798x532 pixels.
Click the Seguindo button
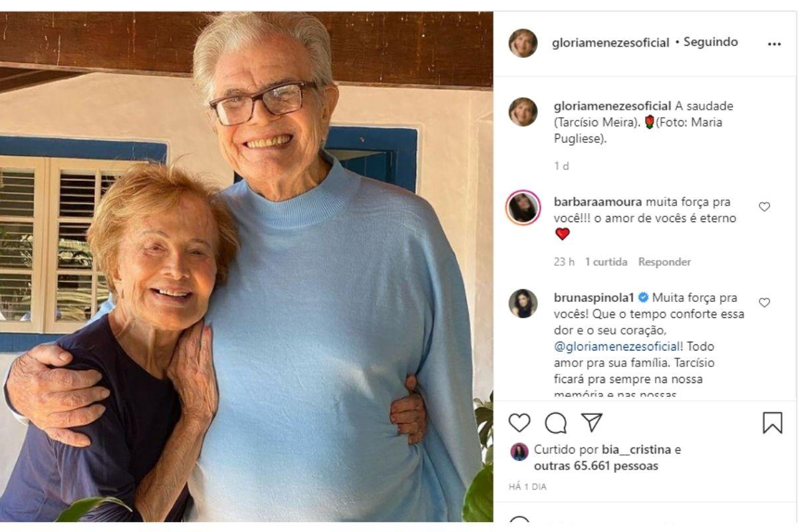pyautogui.click(x=710, y=42)
